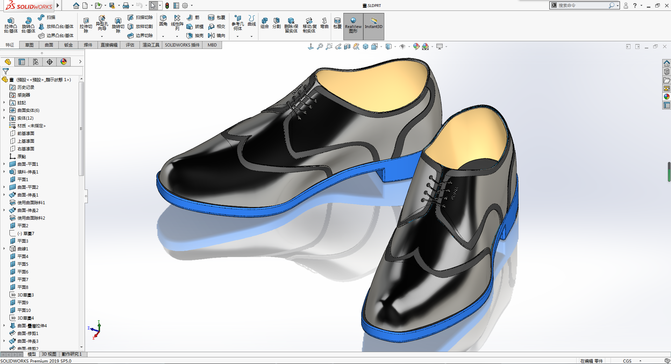This screenshot has width=671, height=364.
Task: Select the Intersect tool
Action: click(x=217, y=27)
